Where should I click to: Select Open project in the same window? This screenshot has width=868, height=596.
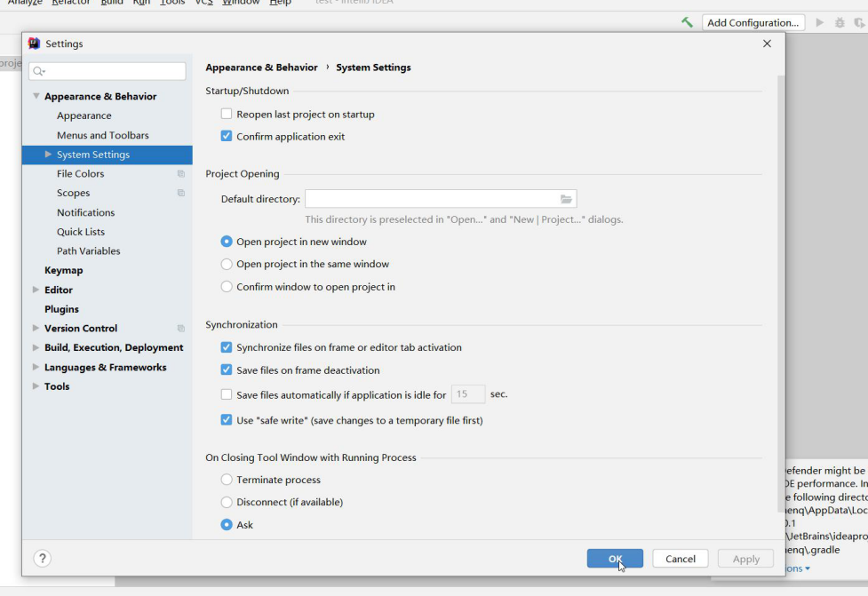tap(227, 264)
